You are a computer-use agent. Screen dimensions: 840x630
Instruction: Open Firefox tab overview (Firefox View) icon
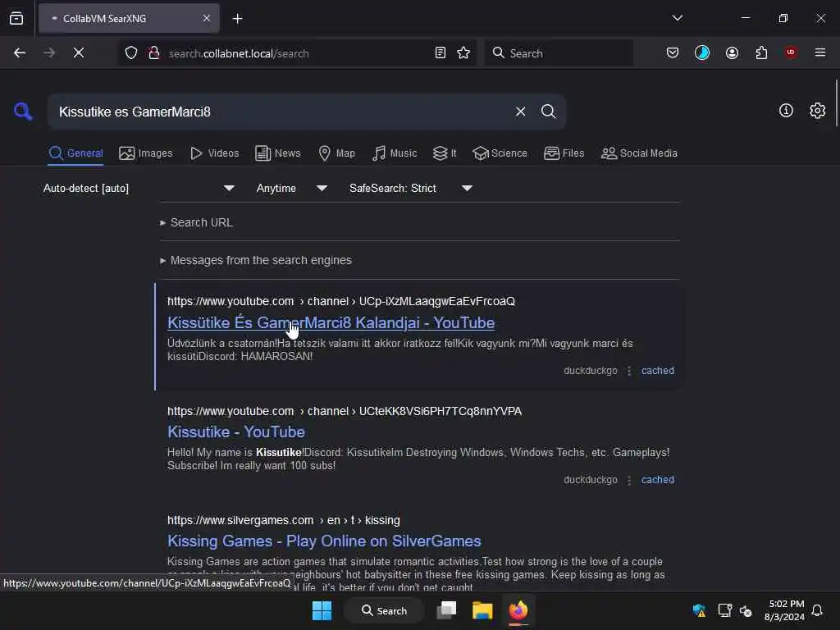click(x=16, y=18)
